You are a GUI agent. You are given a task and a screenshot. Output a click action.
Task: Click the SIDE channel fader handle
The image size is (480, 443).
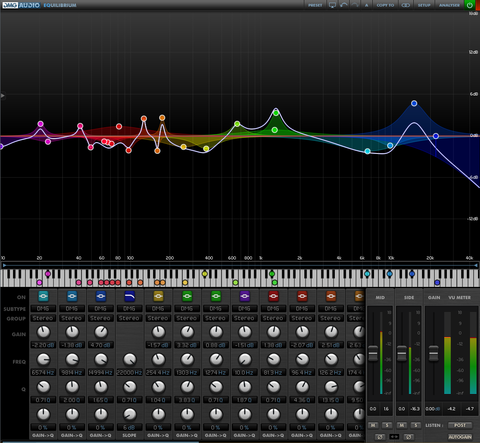point(402,354)
